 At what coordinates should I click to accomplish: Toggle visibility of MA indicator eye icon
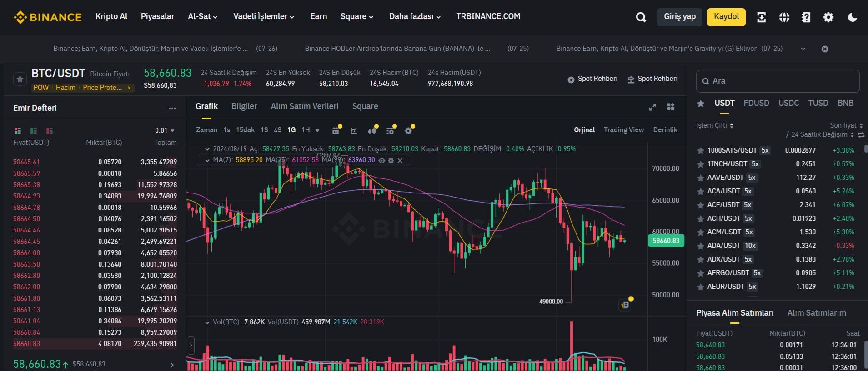tap(382, 160)
